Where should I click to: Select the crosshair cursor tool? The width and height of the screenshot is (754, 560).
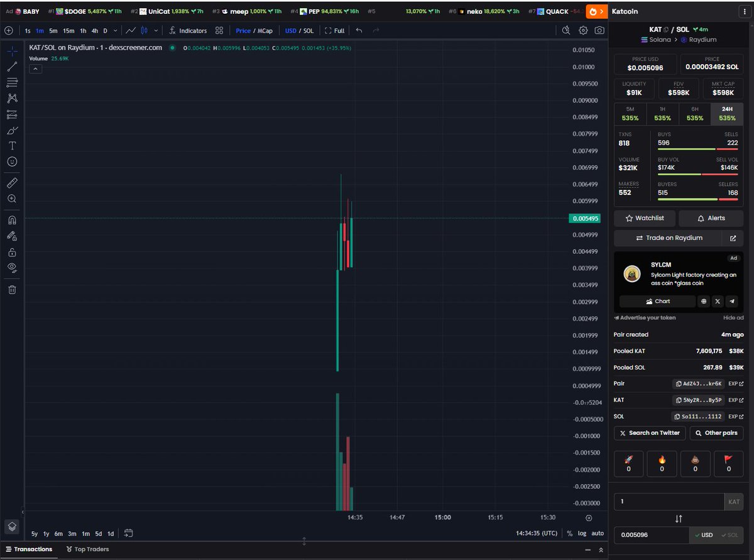tap(12, 52)
